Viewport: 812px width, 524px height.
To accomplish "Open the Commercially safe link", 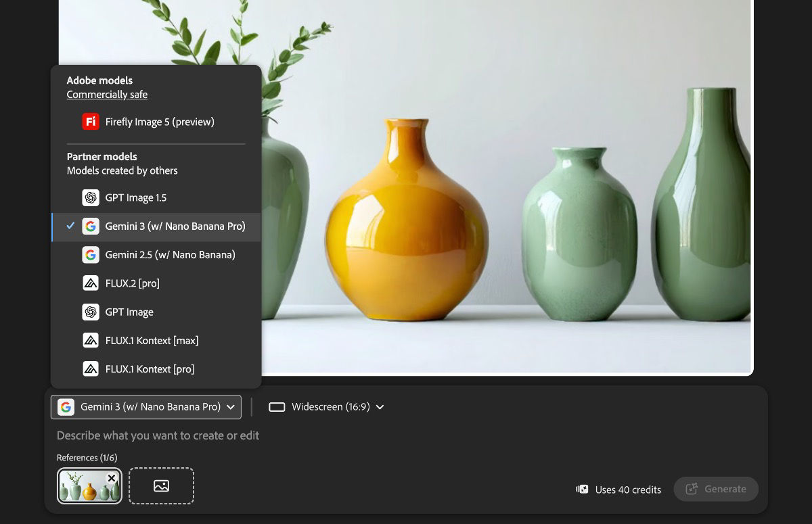I will (106, 95).
